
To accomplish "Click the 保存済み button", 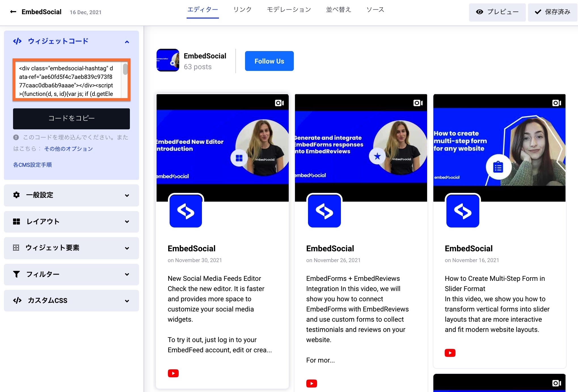I will (552, 12).
